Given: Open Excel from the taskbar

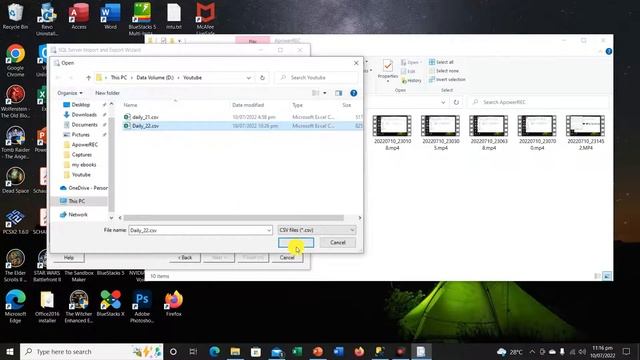Looking at the screenshot, I should (x=297, y=351).
